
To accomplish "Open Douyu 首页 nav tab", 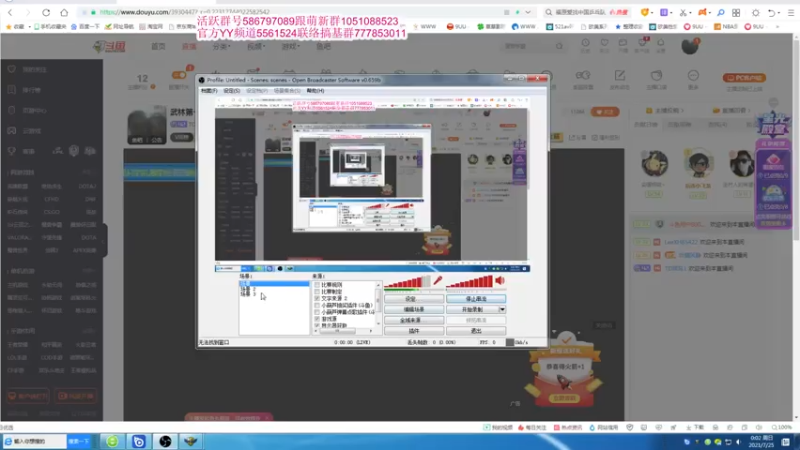I will (158, 46).
